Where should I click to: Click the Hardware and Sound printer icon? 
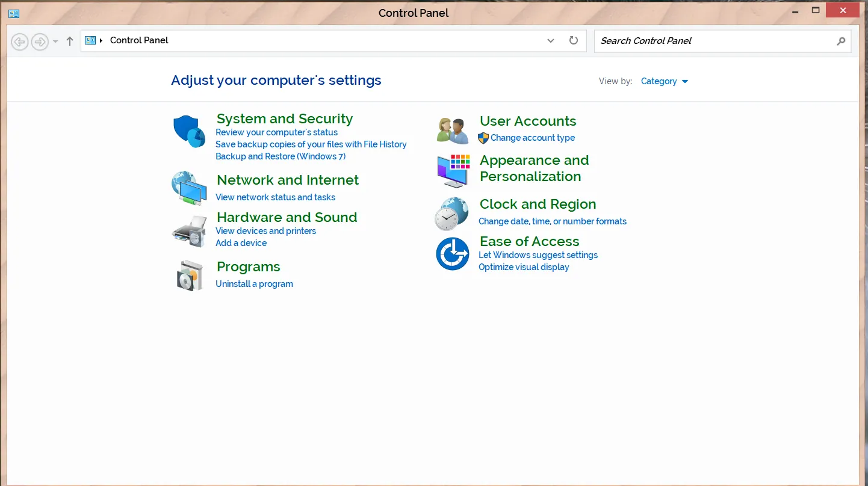tap(189, 230)
